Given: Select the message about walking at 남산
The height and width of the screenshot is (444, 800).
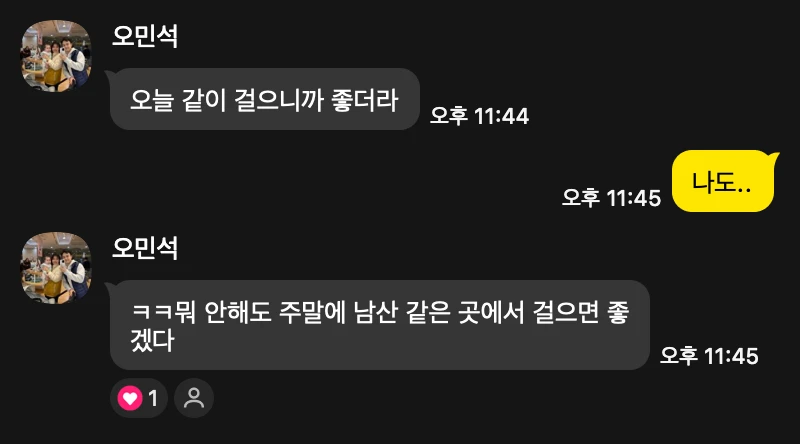Looking at the screenshot, I should (380, 325).
